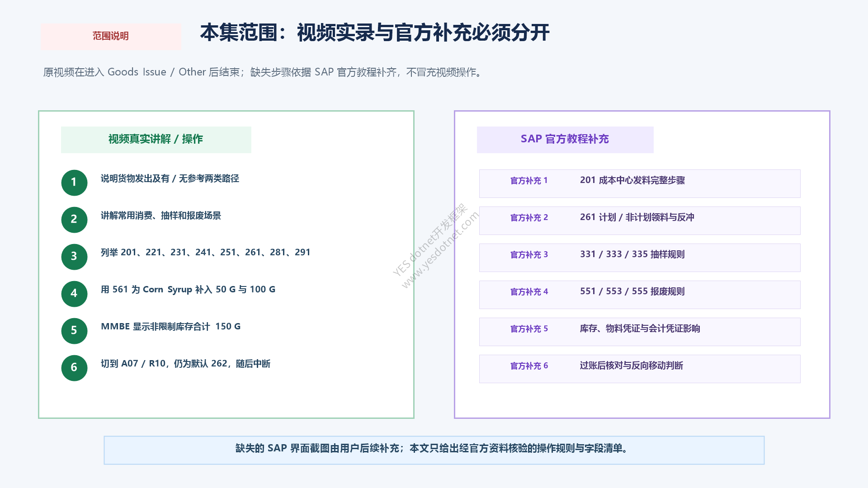The height and width of the screenshot is (488, 868).
Task: Click text 551 / 553 / 555 报废规则
Action: pyautogui.click(x=632, y=291)
